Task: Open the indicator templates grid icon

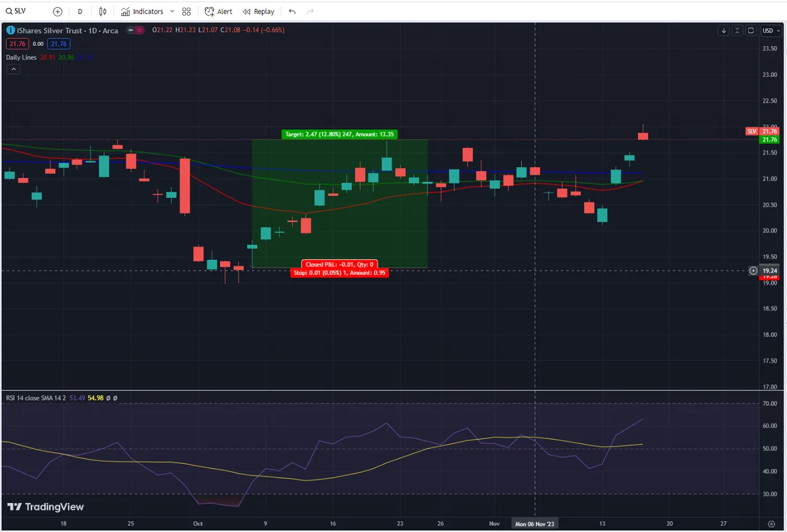Action: pos(186,11)
